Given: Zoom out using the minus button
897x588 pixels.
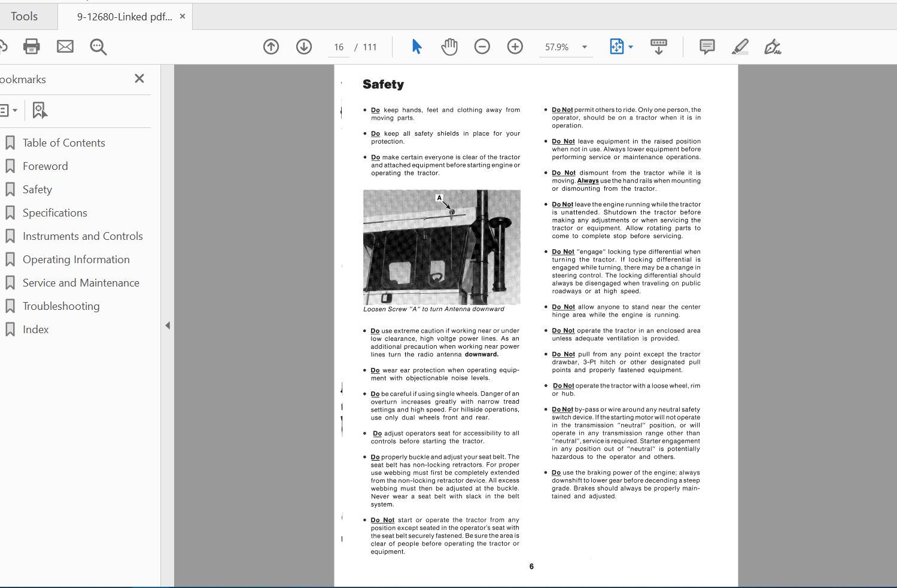Looking at the screenshot, I should click(482, 47).
